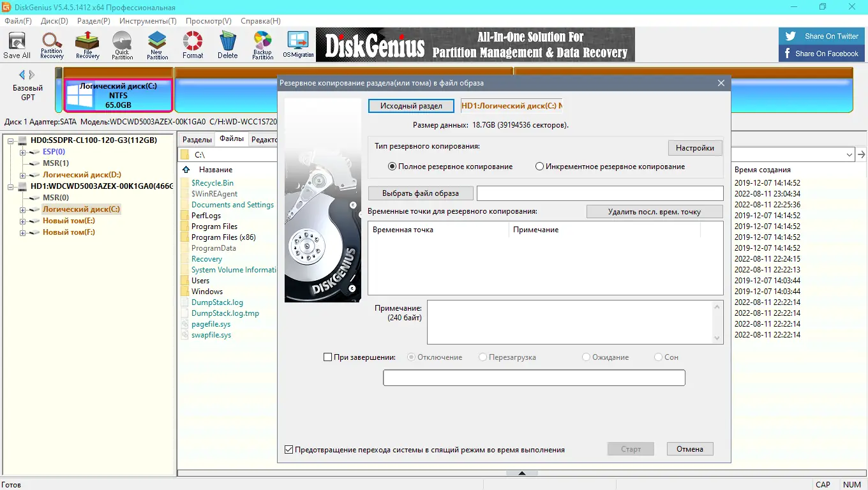Select the Format toolbar icon

(193, 45)
